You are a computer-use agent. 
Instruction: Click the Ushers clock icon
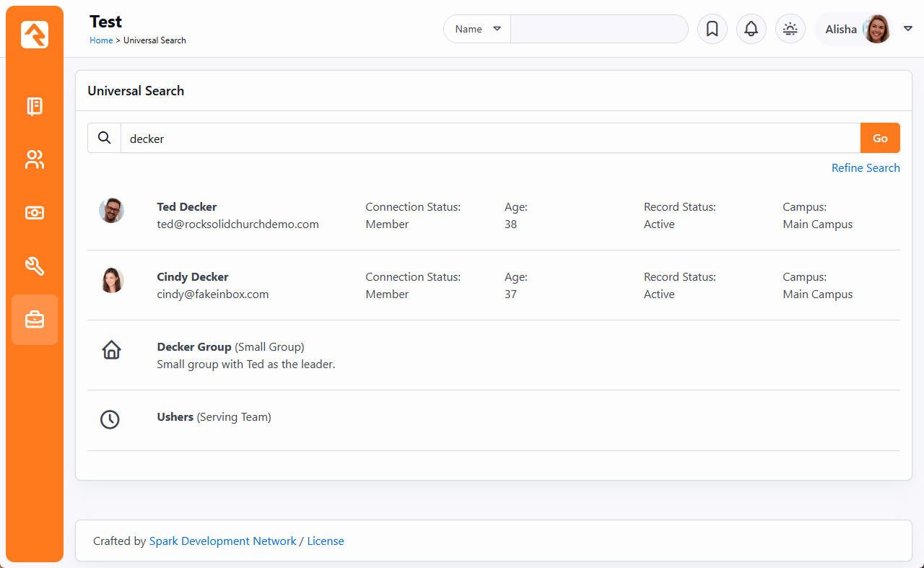[110, 419]
